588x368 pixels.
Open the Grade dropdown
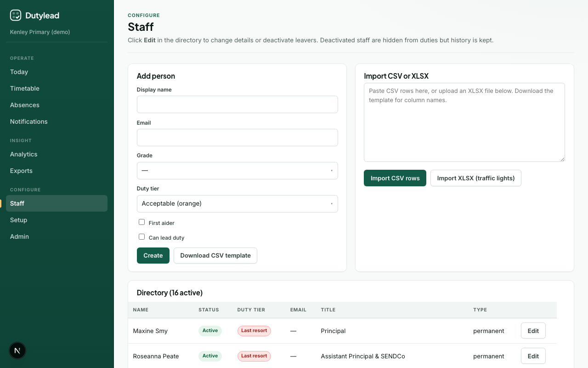coord(237,171)
